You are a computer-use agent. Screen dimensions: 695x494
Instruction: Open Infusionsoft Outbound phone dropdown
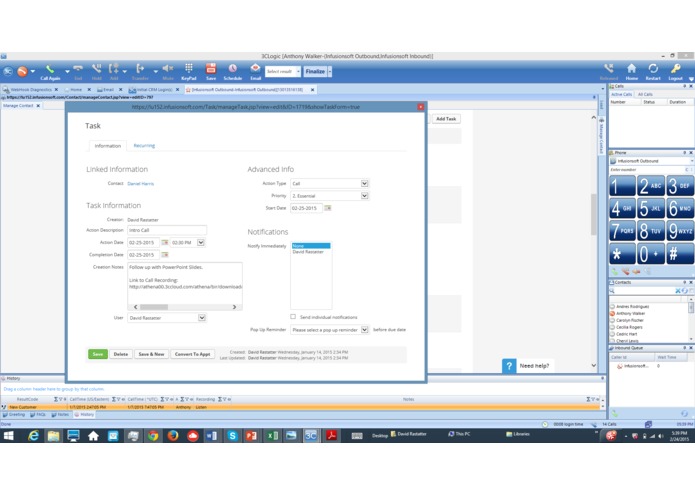pos(691,161)
